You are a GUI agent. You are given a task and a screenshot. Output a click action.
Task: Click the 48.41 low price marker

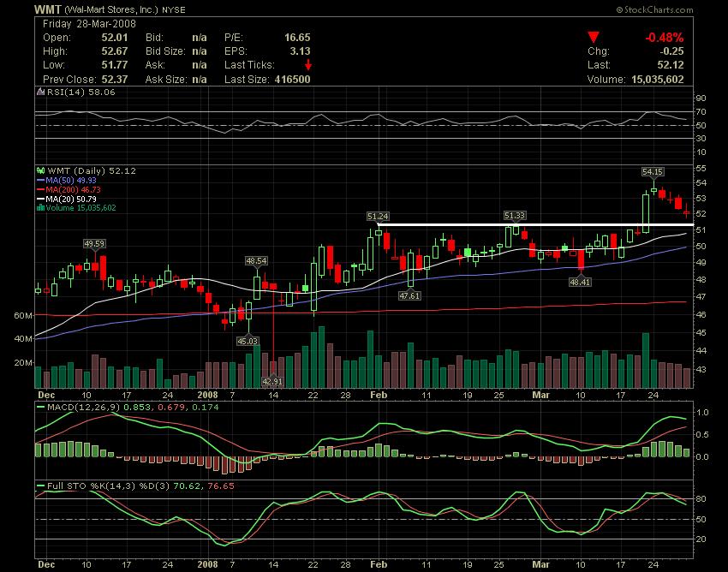[x=580, y=282]
